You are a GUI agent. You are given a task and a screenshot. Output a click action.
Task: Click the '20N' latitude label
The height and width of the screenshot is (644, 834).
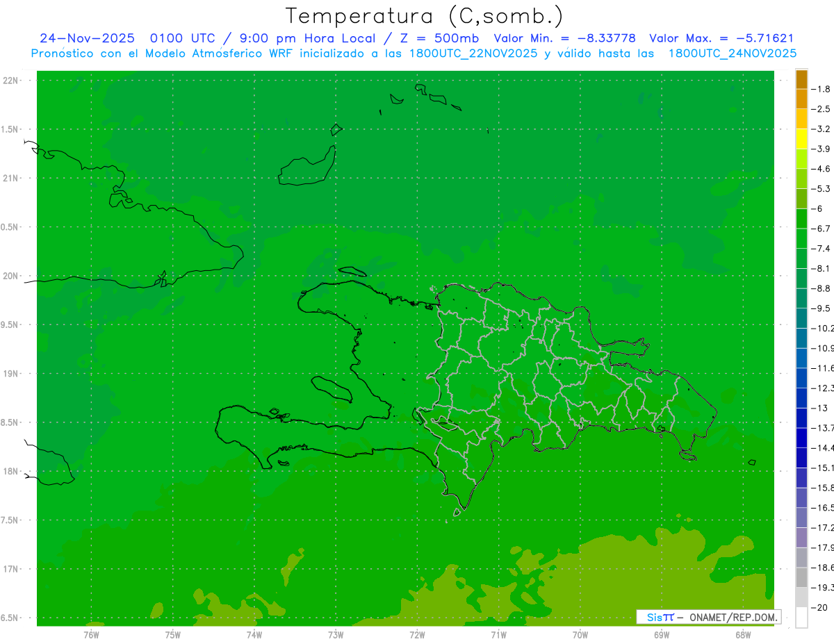point(11,276)
